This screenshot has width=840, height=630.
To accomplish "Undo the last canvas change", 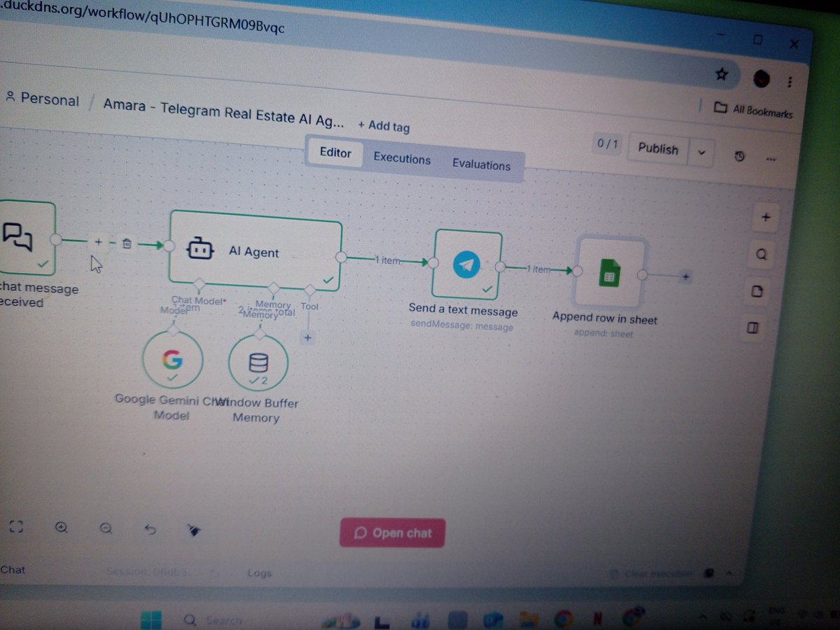I will coord(150,531).
